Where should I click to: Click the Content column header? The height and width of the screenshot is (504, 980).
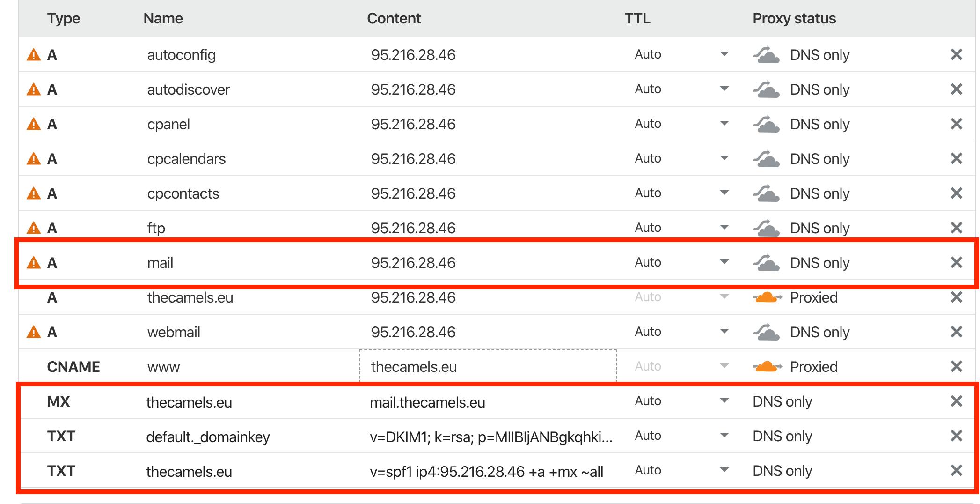pyautogui.click(x=394, y=18)
